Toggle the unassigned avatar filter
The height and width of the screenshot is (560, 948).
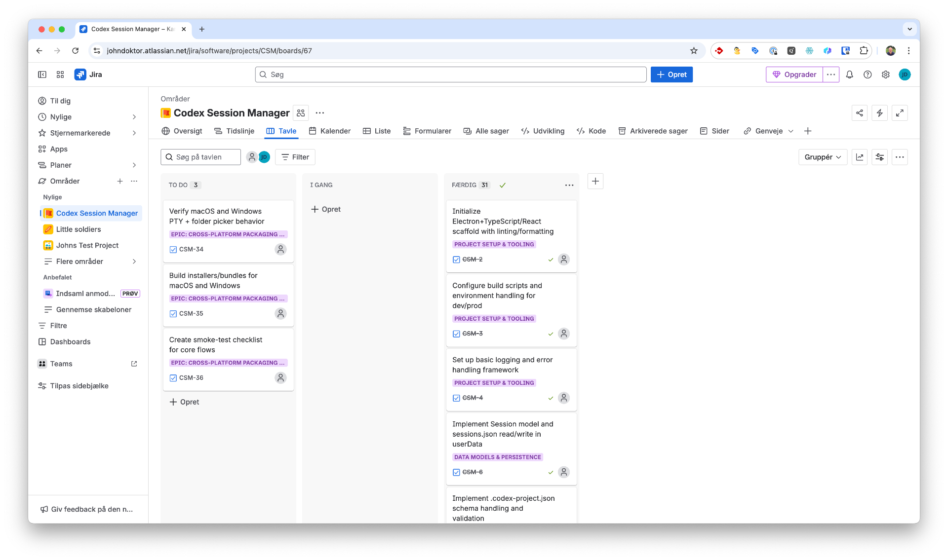(252, 157)
